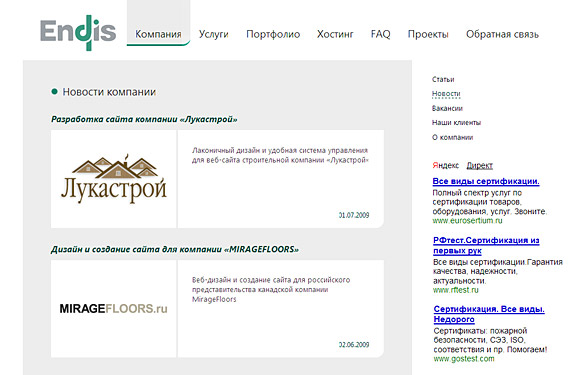Click the Гарантия качества ad text
Viewport: 585px width, 375px height.
click(x=498, y=271)
